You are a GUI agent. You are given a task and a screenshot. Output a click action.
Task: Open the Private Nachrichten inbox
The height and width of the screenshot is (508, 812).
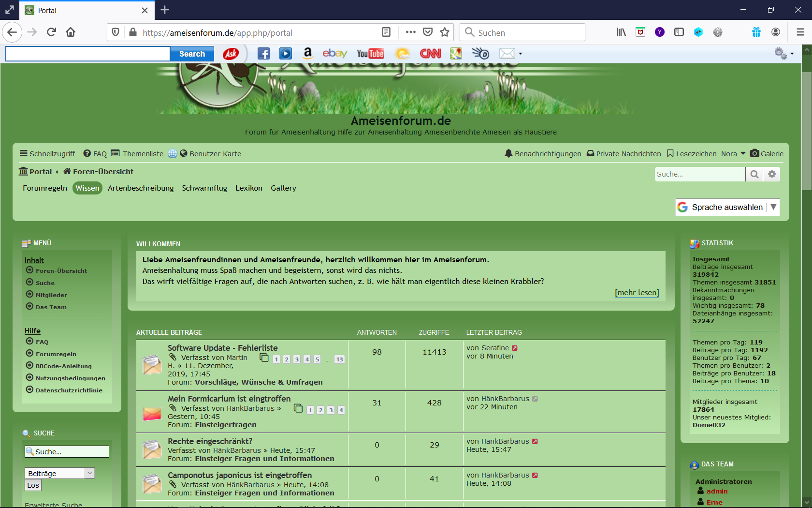623,154
